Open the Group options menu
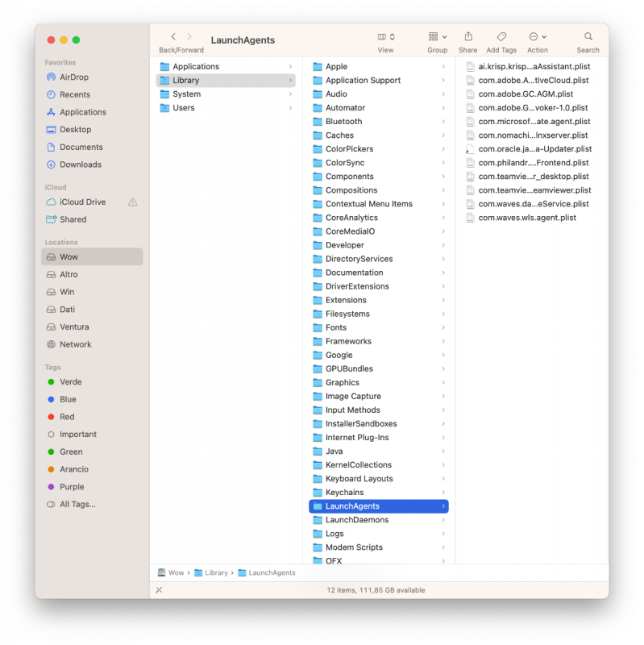 (x=437, y=37)
